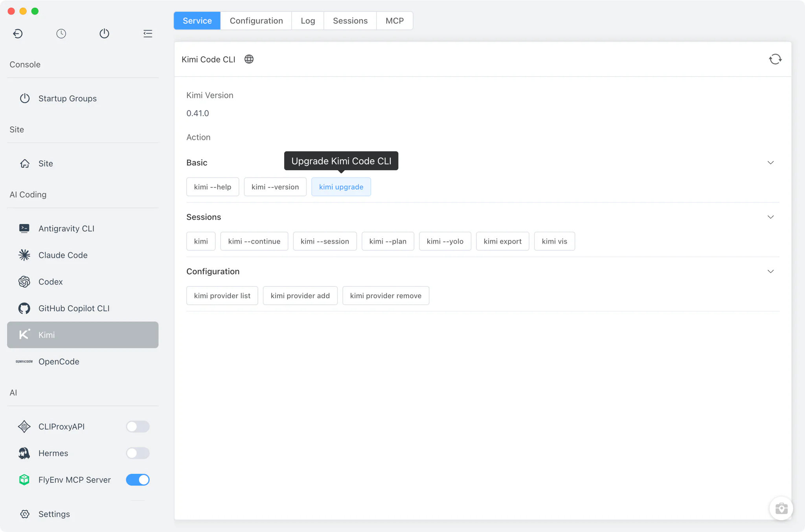The height and width of the screenshot is (532, 805).
Task: Run the kimi export command
Action: (x=503, y=241)
